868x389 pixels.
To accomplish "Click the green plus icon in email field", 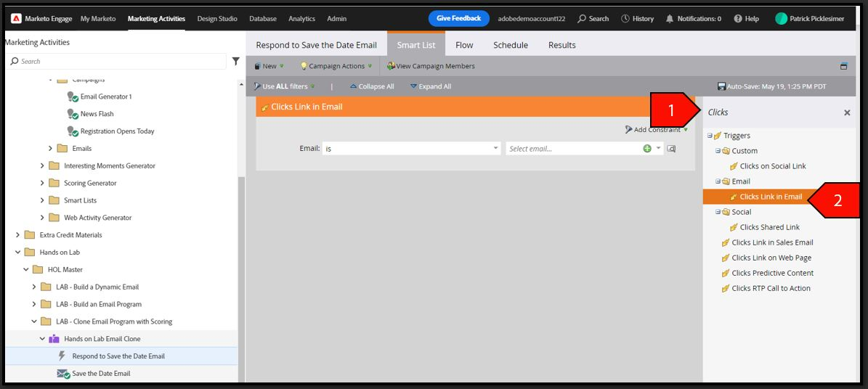I will click(647, 148).
